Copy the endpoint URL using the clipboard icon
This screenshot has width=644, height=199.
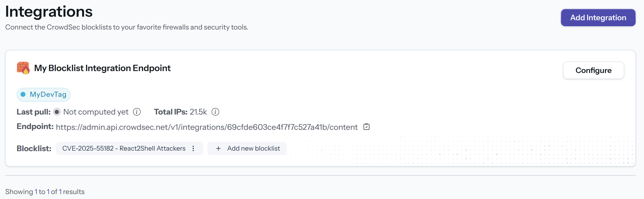point(366,127)
